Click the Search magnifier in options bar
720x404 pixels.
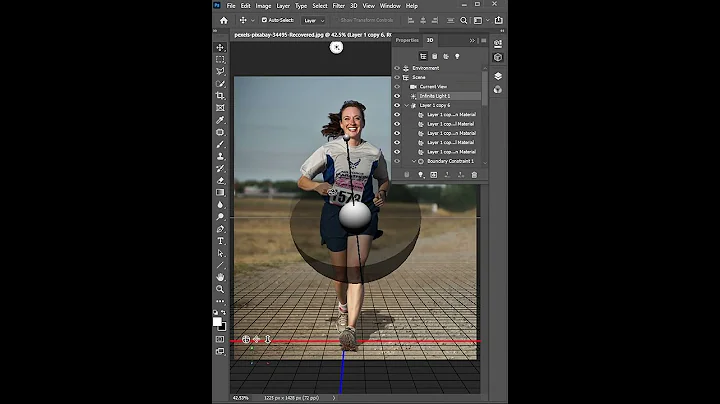464,20
